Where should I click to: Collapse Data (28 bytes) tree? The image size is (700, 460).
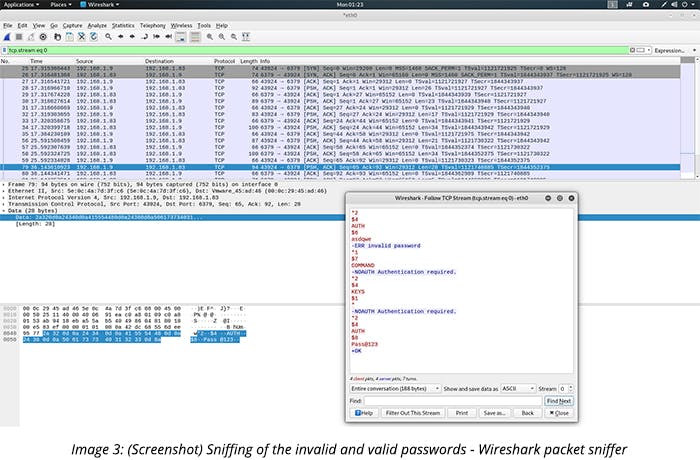(x=4, y=211)
